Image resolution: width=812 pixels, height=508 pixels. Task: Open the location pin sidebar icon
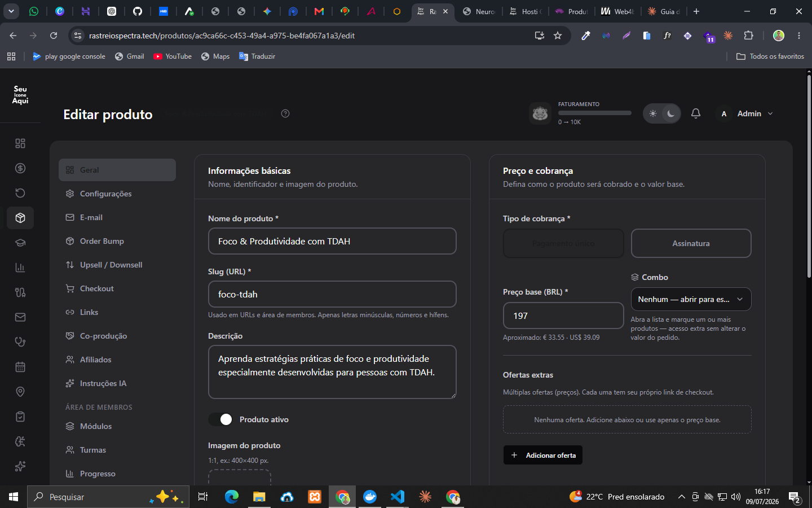[x=20, y=392]
